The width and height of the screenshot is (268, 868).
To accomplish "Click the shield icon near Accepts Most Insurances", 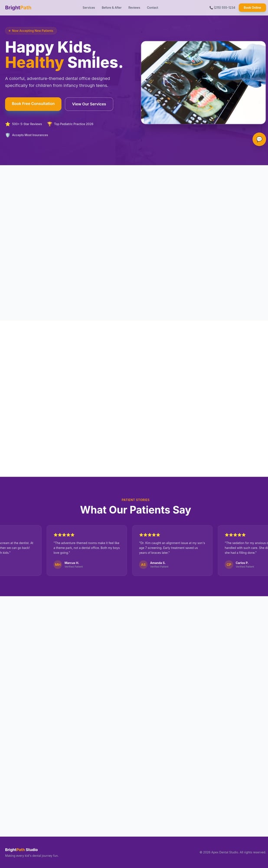I will tap(7, 135).
